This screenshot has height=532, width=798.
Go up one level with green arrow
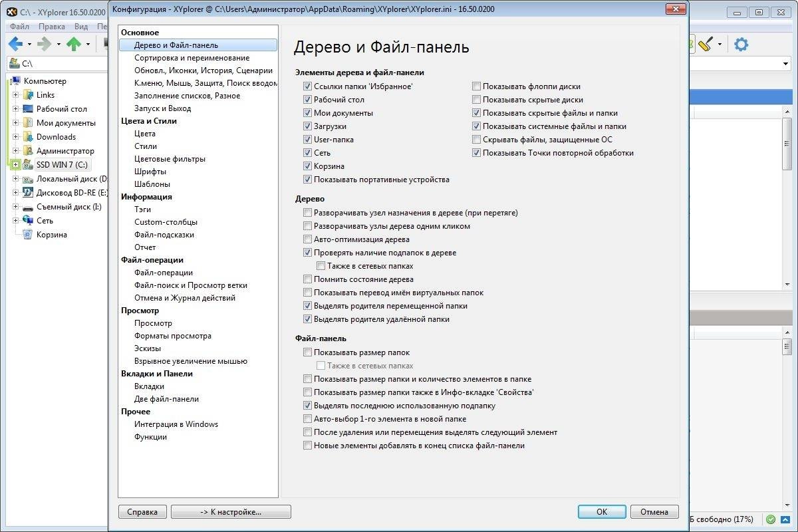pos(74,45)
